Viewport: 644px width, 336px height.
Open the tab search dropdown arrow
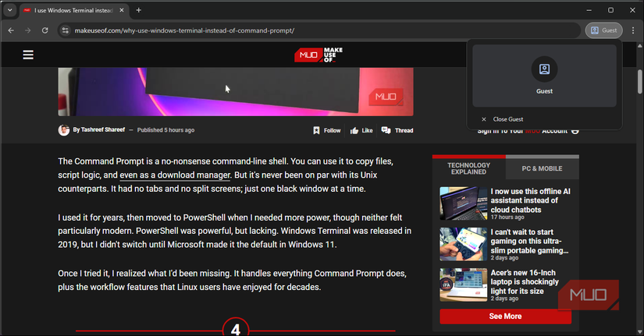[10, 10]
